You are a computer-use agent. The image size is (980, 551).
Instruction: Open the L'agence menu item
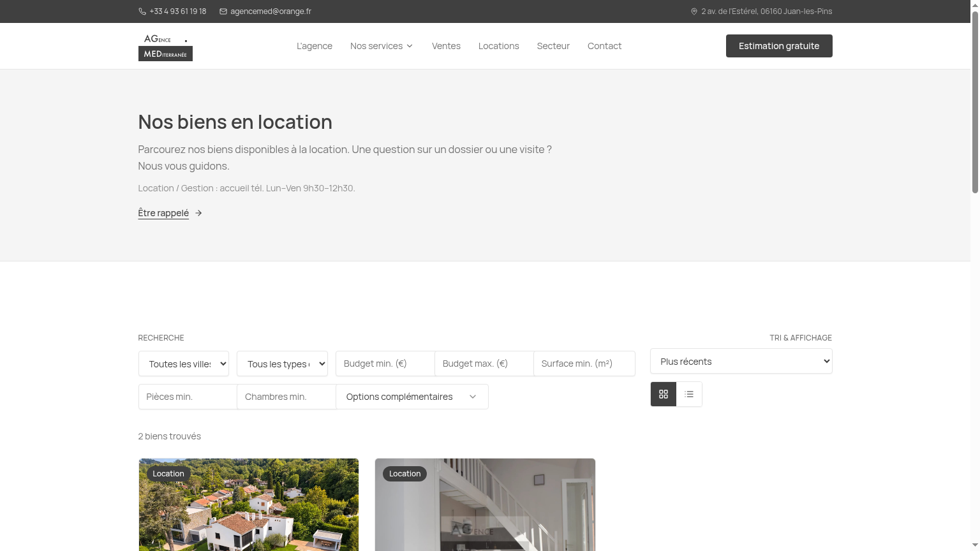(x=315, y=46)
